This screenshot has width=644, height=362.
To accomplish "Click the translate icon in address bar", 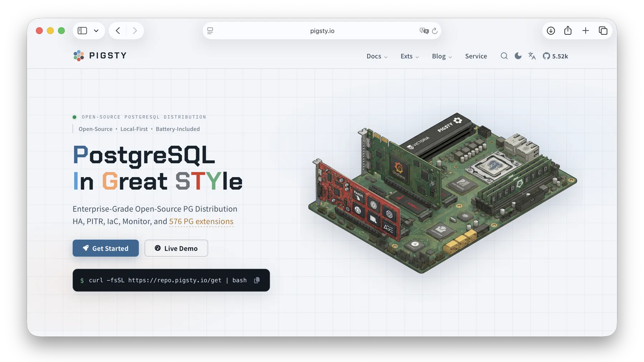I will (424, 31).
